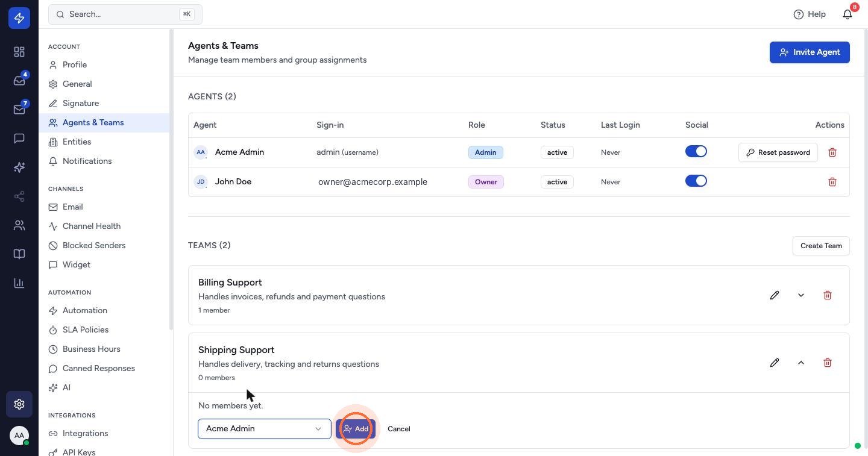This screenshot has height=456, width=868.
Task: Click the Owner role badge
Action: click(x=486, y=182)
